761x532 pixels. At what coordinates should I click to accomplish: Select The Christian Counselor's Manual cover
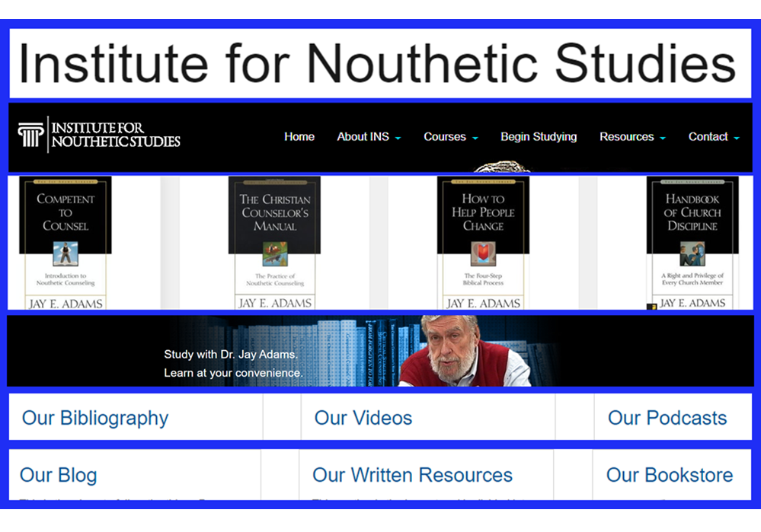click(275, 243)
